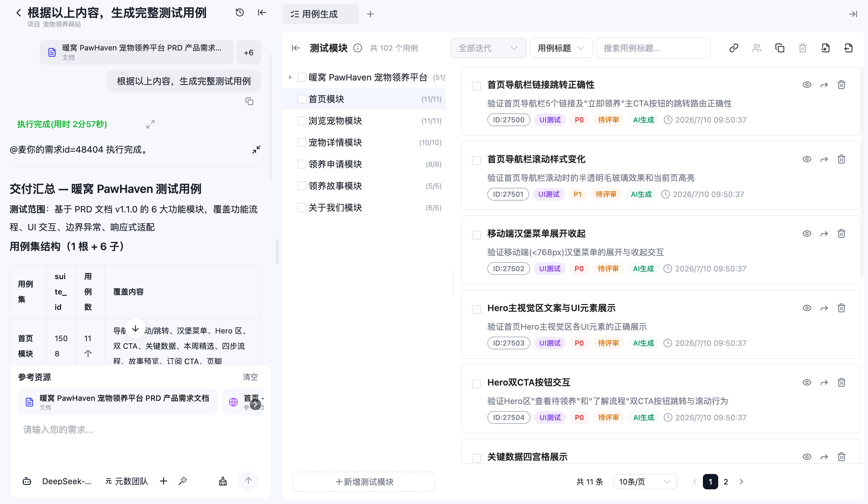
Task: Click the magic wand optimize icon
Action: click(183, 481)
